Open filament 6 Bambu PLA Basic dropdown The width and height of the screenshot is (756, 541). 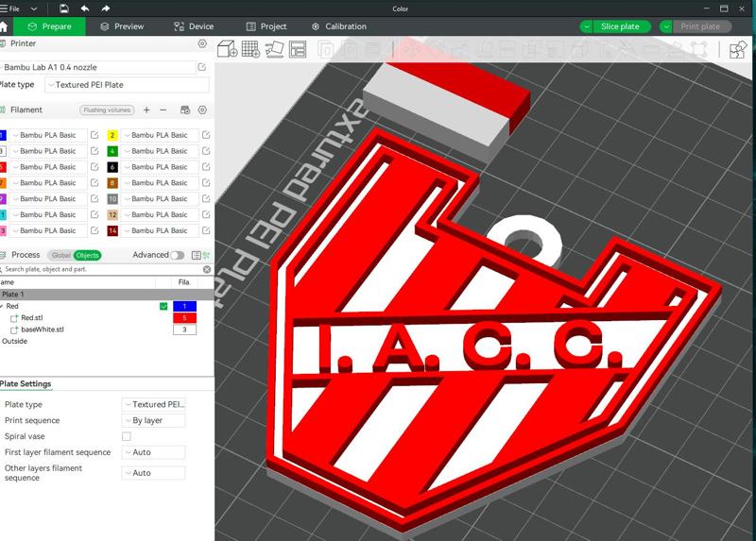tap(160, 167)
